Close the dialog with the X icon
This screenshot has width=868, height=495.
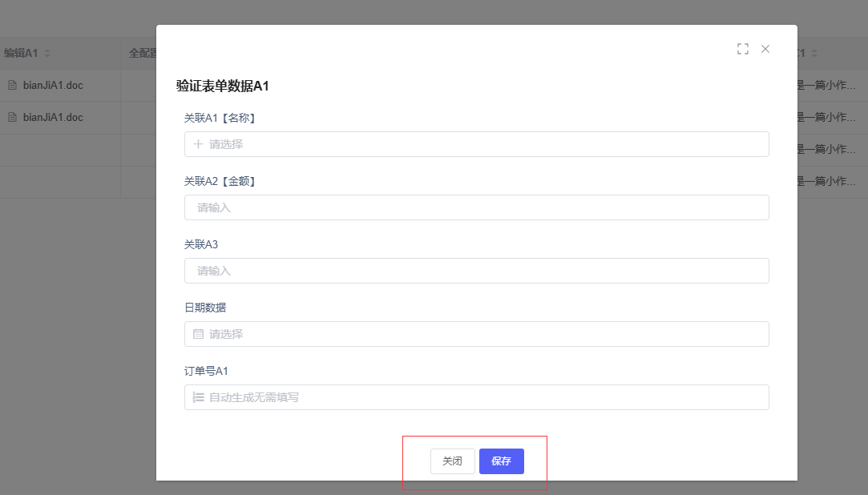coord(765,49)
